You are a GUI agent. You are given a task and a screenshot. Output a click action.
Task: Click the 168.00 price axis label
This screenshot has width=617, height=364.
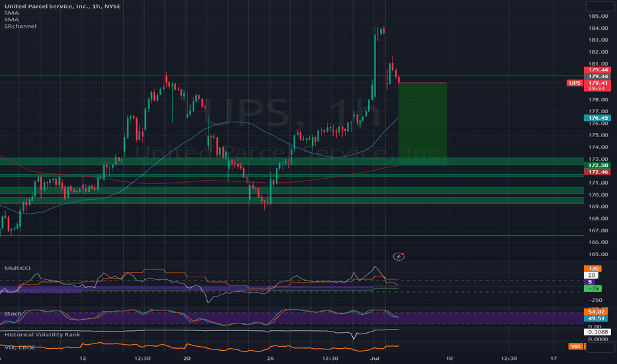[x=598, y=218]
